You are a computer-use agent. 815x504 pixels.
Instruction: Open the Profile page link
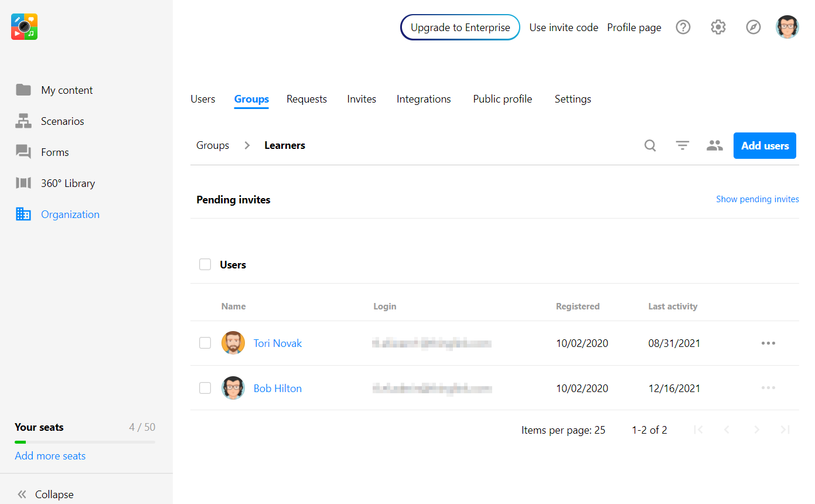[634, 28]
